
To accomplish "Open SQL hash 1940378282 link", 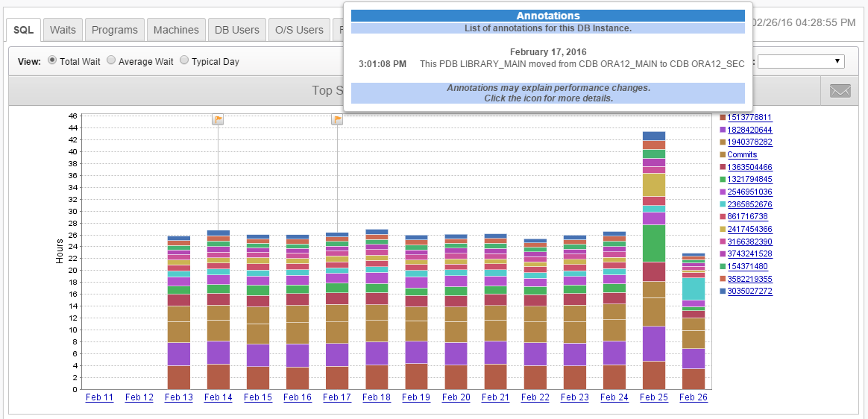I will pos(749,142).
